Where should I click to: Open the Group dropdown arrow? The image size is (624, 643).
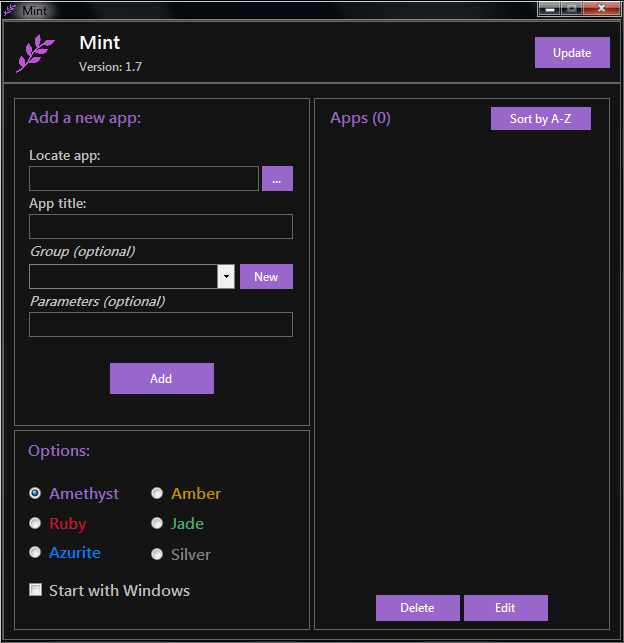(226, 276)
